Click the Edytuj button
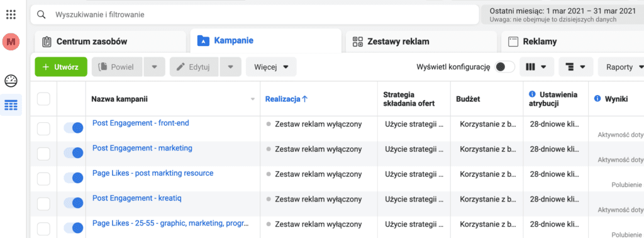Image resolution: width=644 pixels, height=238 pixels. point(195,67)
